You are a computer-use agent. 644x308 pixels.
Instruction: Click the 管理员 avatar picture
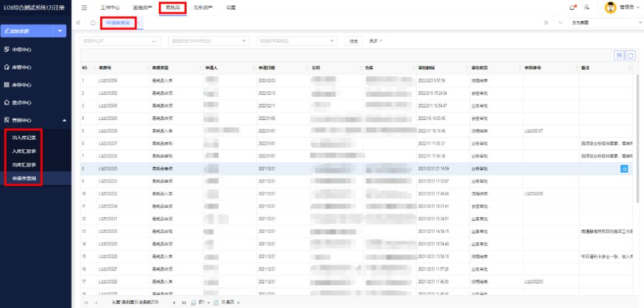611,7
